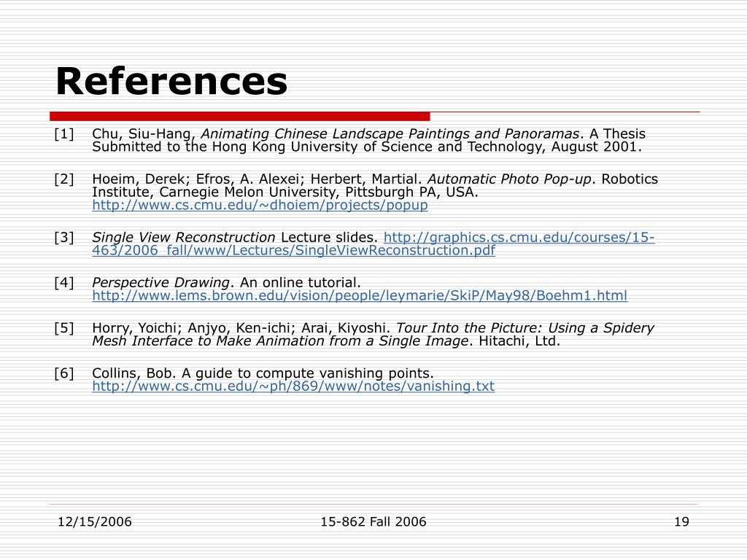Open the graphics.cs.cmu.edu SingleViewReconstruction.pdf link

click(x=373, y=244)
